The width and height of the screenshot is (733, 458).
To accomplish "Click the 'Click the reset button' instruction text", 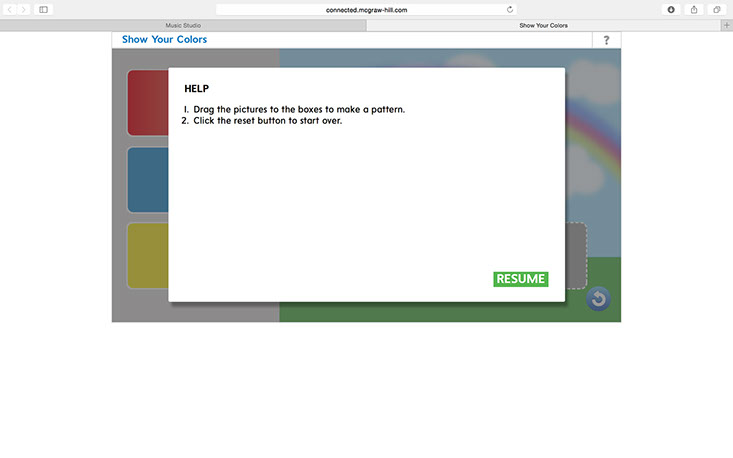I will tap(267, 121).
